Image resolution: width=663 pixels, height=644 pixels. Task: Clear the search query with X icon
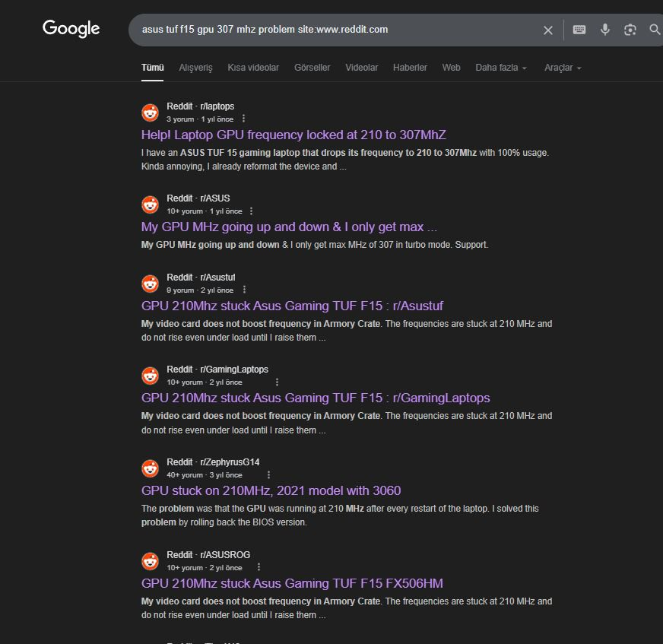pos(548,30)
